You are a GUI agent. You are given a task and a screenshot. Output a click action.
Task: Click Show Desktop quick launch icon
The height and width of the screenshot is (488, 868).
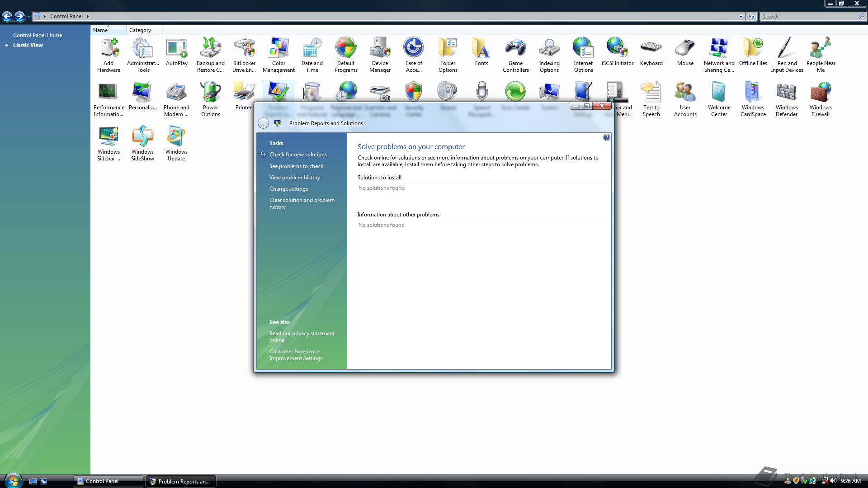[33, 481]
